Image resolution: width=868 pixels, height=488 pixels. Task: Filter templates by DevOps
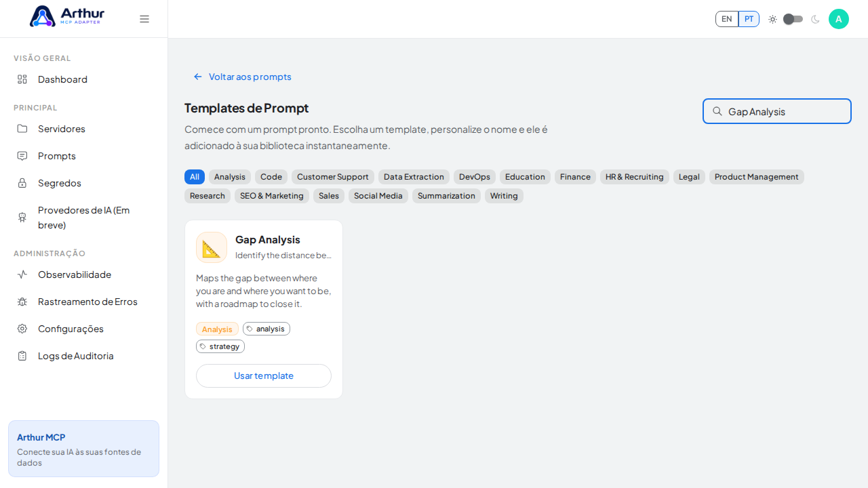[x=475, y=177]
